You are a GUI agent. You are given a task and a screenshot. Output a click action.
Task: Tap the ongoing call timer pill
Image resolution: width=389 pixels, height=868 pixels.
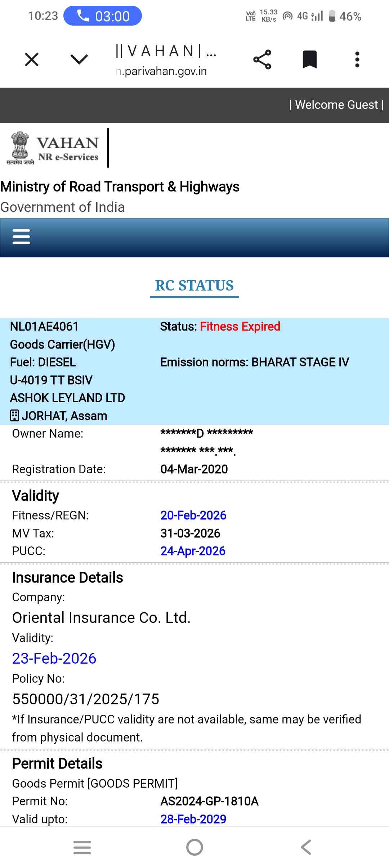[103, 16]
